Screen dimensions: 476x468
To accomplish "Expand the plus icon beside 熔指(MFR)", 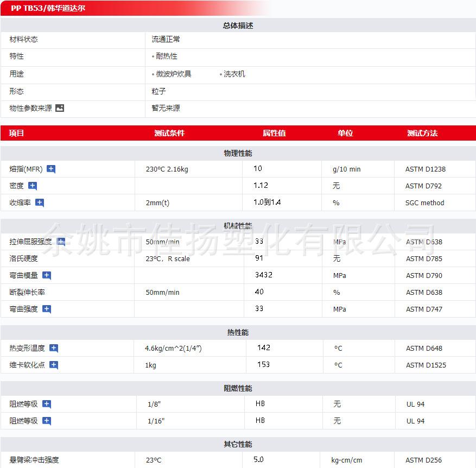I will [51, 169].
